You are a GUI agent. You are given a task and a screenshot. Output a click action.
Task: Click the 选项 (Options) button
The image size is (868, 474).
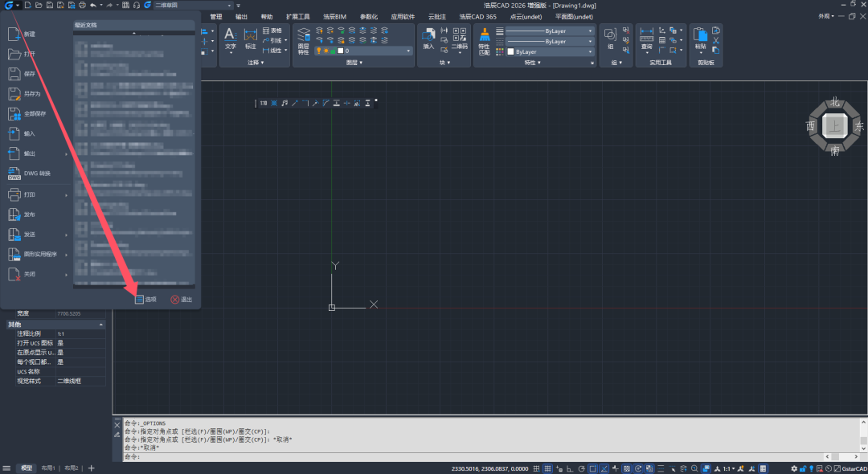click(x=145, y=299)
